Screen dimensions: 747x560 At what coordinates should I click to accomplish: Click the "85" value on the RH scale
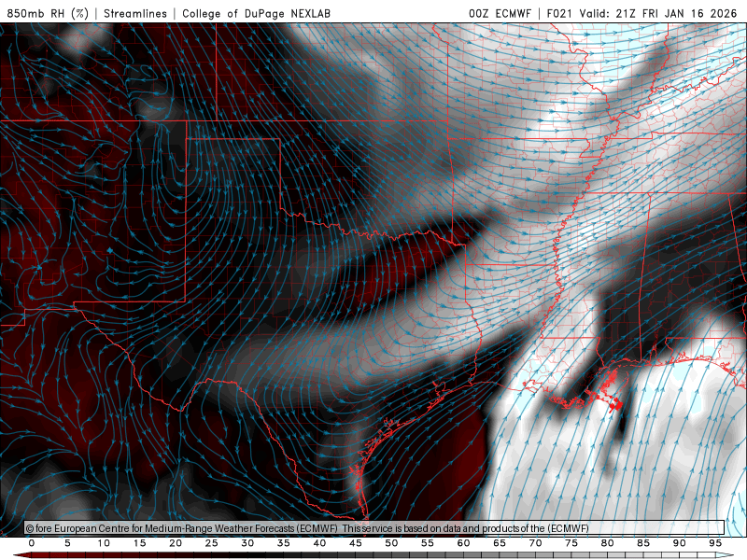coord(643,543)
